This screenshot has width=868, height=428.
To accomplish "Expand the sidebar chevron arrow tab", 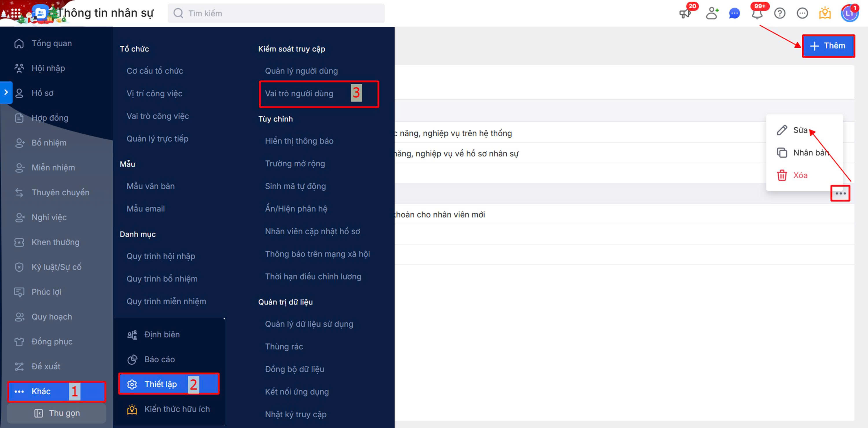I will pos(6,92).
